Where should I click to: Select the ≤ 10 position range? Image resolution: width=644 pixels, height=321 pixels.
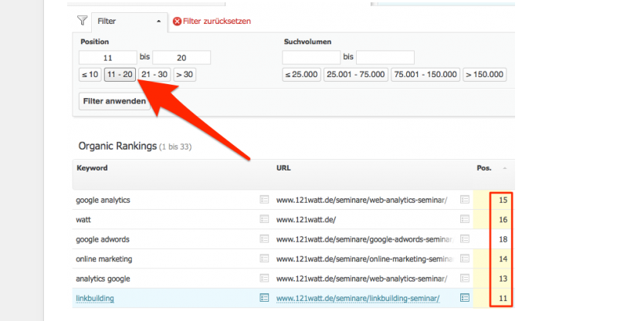click(x=90, y=75)
